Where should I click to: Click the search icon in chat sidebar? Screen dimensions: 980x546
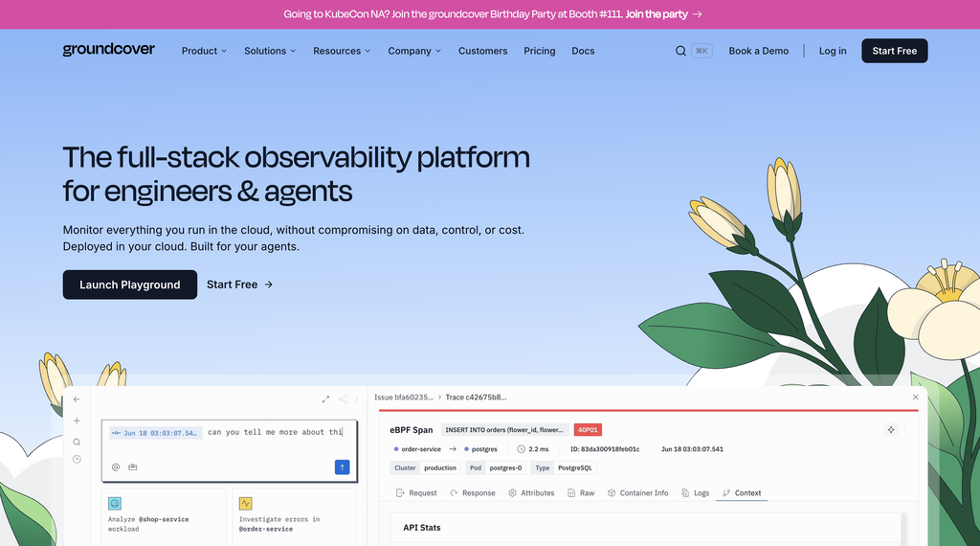(77, 443)
